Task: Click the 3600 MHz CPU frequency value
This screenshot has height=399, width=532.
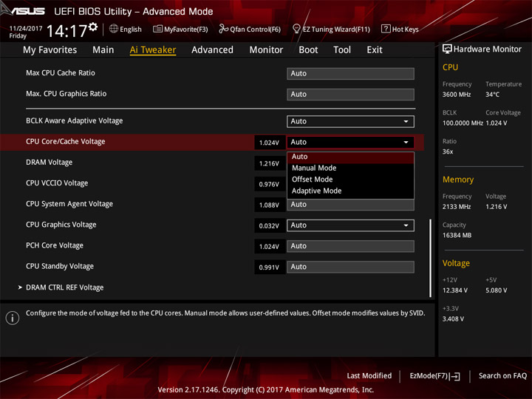Action: pos(457,95)
